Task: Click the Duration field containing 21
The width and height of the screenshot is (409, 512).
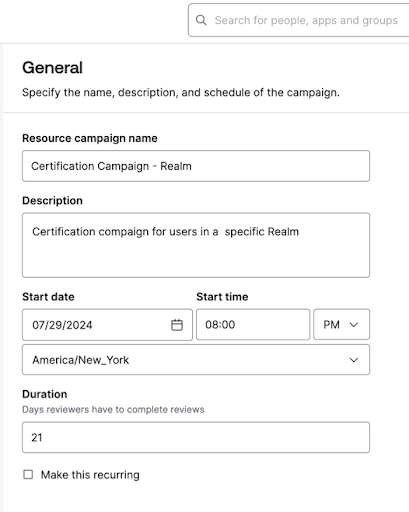Action: click(x=196, y=437)
